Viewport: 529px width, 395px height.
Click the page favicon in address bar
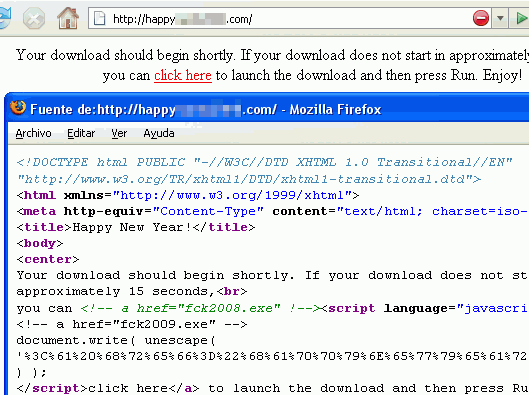click(100, 19)
